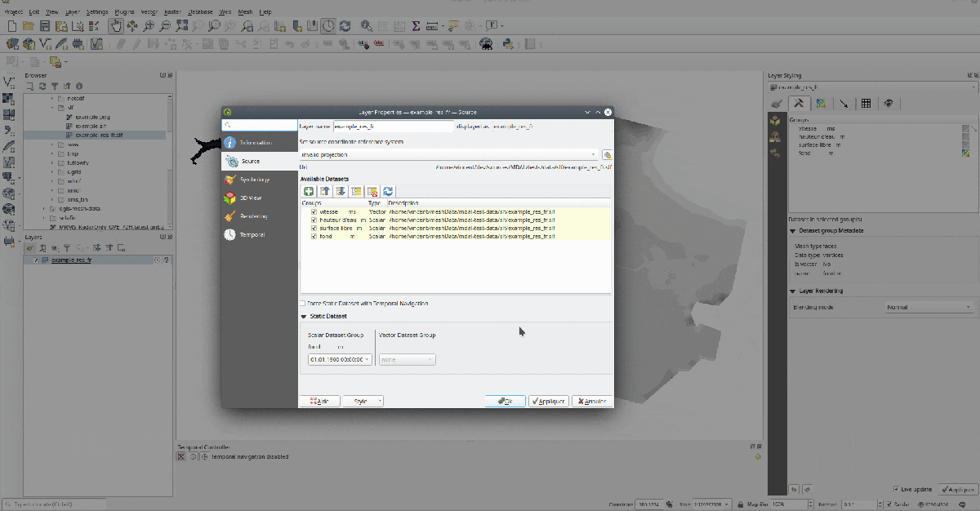Screen dimensions: 980x511
Task: Click the Layer name input field
Action: coord(393,127)
